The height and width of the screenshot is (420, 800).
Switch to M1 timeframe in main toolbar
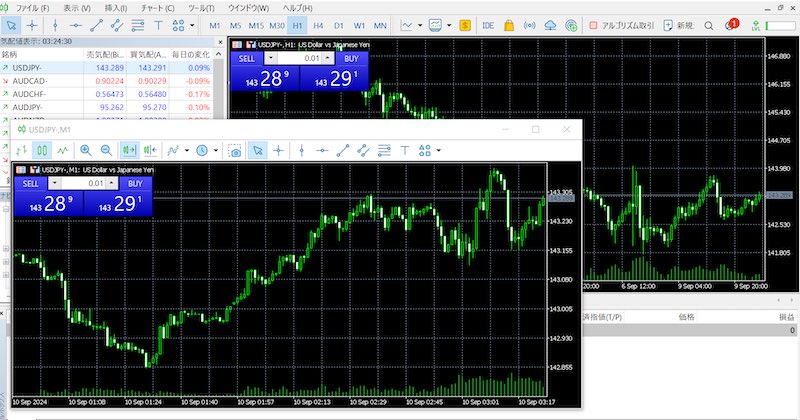(215, 25)
